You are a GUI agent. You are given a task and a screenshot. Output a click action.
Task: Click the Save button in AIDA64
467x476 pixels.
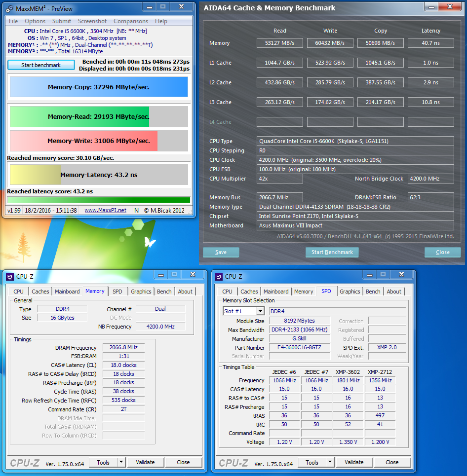[221, 252]
